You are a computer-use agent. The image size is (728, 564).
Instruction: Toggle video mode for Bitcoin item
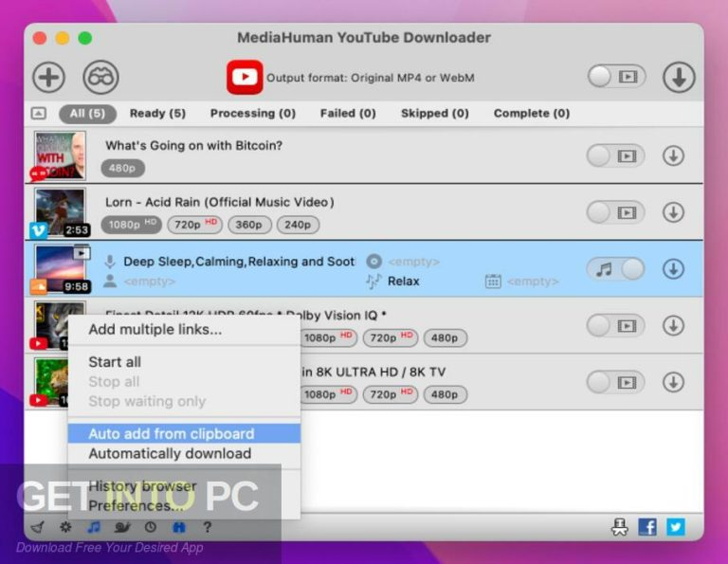615,156
